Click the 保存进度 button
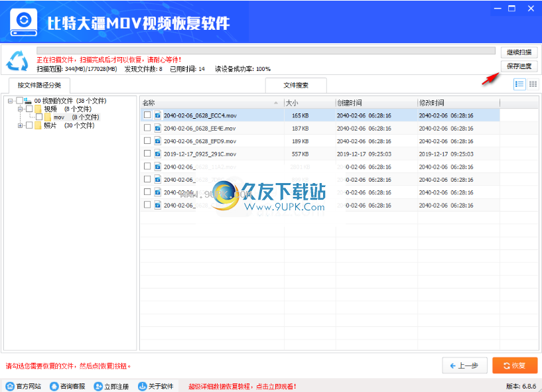The width and height of the screenshot is (542, 392). tap(519, 66)
